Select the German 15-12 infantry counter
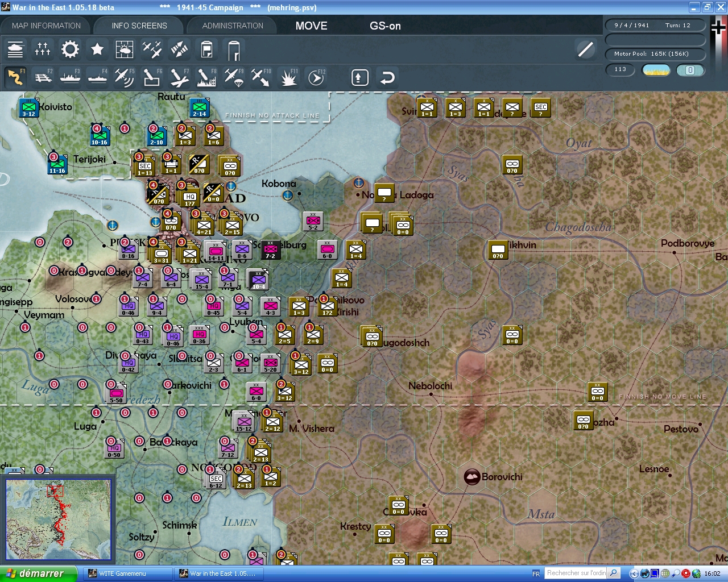This screenshot has height=582, width=728. [x=243, y=423]
